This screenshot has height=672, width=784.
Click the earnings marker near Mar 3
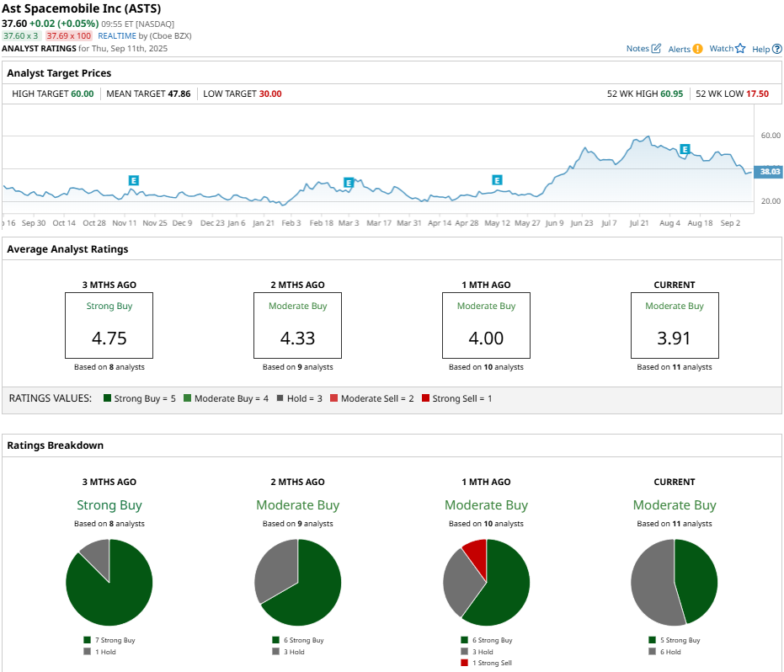(349, 183)
